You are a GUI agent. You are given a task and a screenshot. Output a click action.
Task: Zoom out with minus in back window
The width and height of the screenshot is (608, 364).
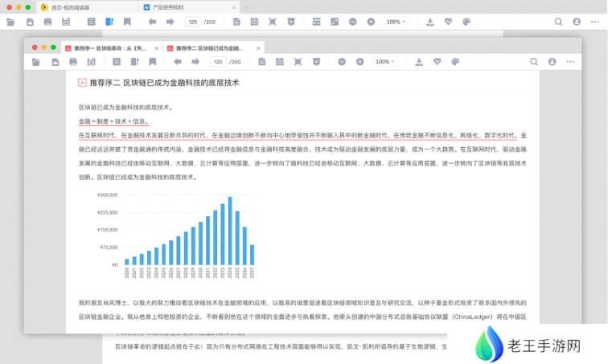coord(352,22)
